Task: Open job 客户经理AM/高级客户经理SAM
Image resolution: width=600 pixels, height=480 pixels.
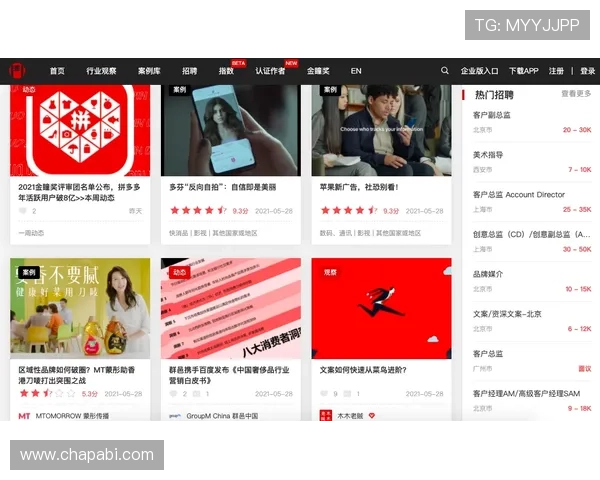Action: [x=527, y=394]
